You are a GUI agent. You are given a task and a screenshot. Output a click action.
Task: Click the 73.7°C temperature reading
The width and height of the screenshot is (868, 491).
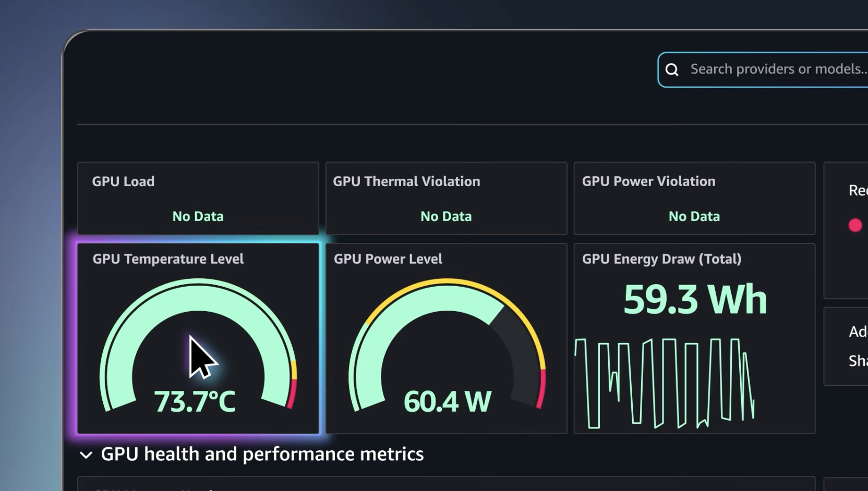(195, 402)
